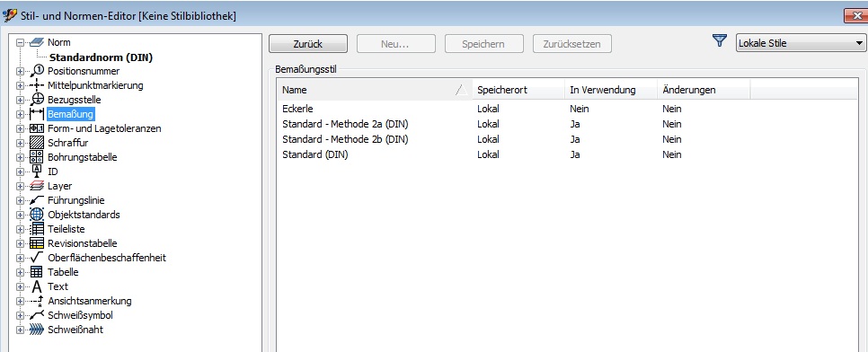Expand the Text tree node
The height and width of the screenshot is (352, 868).
pyautogui.click(x=21, y=286)
